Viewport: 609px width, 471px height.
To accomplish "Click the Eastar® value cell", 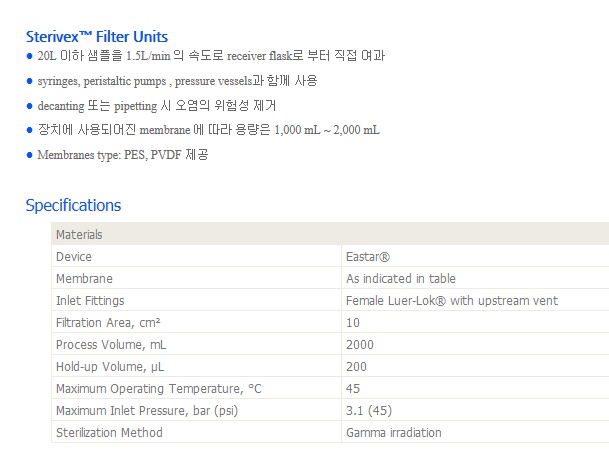I will 475,256.
